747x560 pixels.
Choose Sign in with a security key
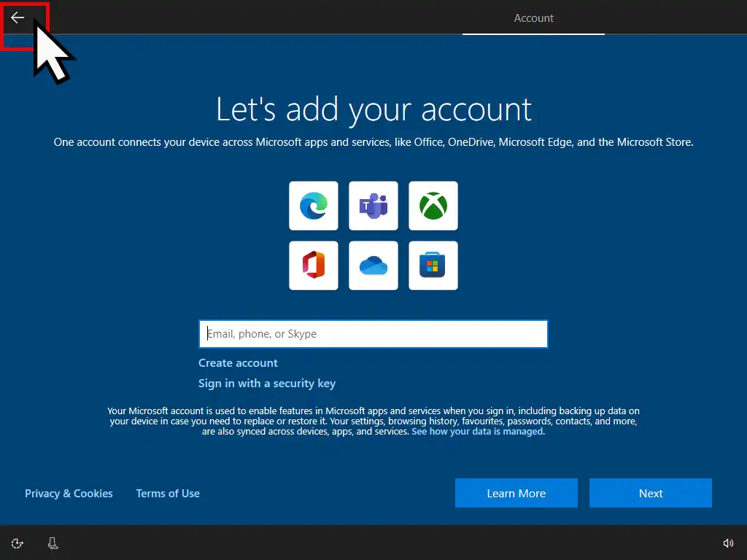[267, 384]
